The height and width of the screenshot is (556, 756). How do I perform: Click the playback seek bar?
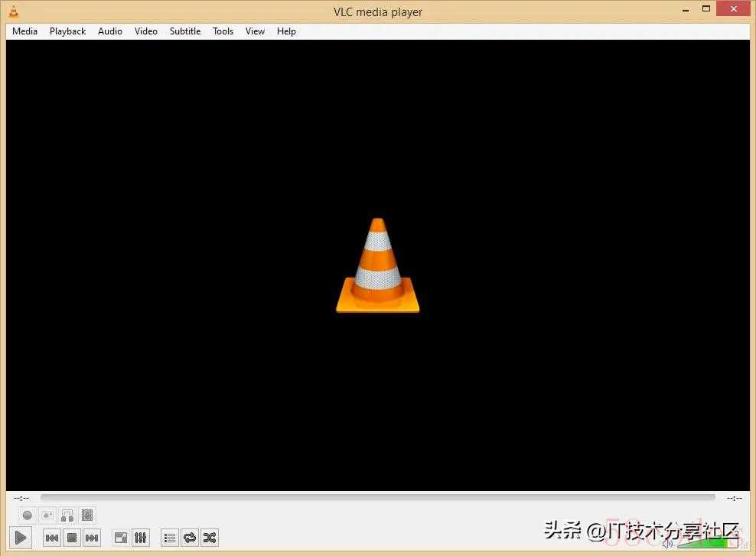(x=377, y=497)
